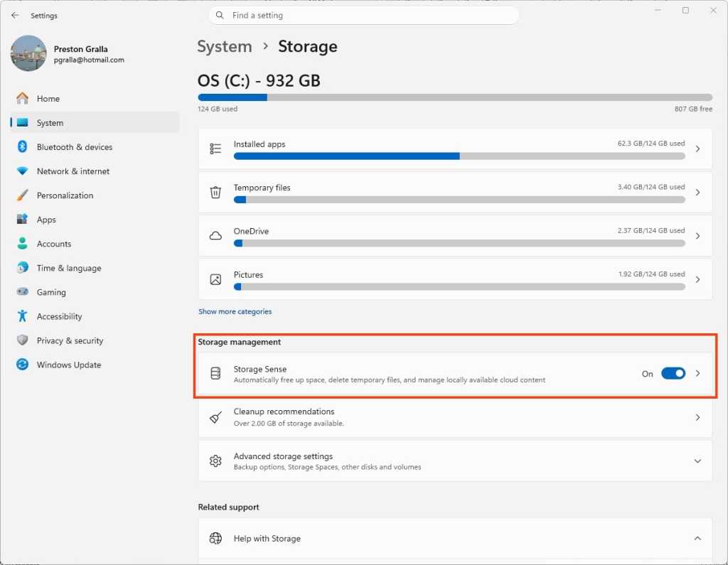Click the Accounts person icon
Viewport: 728px width, 565px height.
coord(22,243)
